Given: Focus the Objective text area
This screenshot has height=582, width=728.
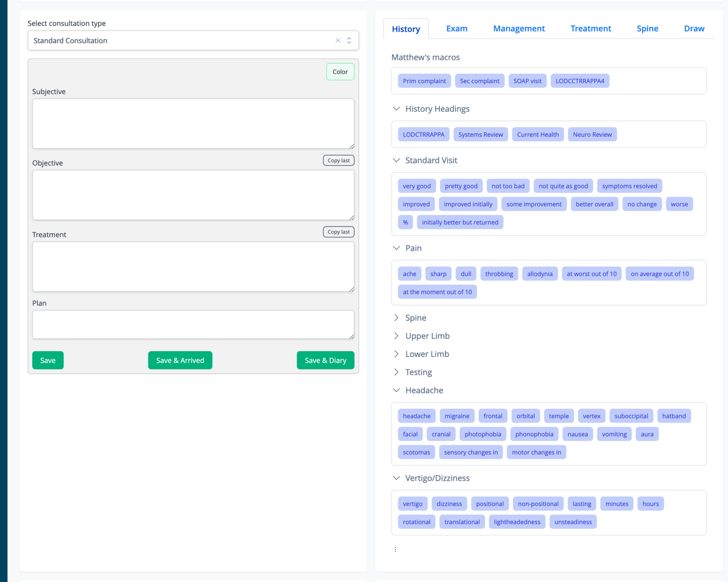Looking at the screenshot, I should [x=193, y=195].
